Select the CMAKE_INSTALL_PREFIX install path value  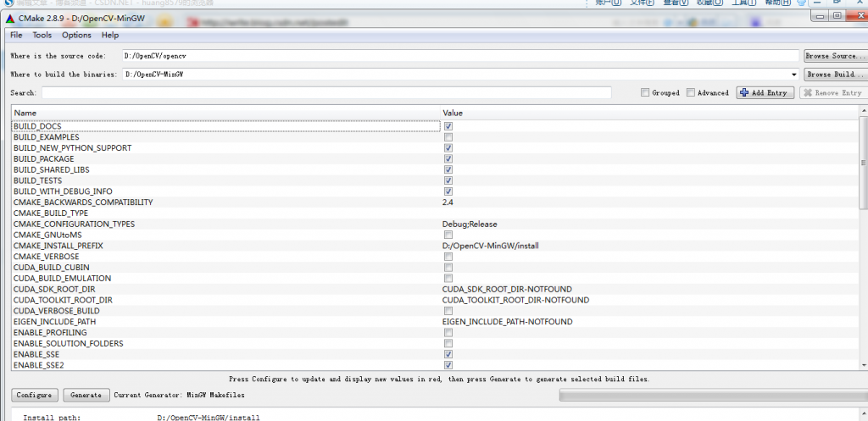[491, 246]
